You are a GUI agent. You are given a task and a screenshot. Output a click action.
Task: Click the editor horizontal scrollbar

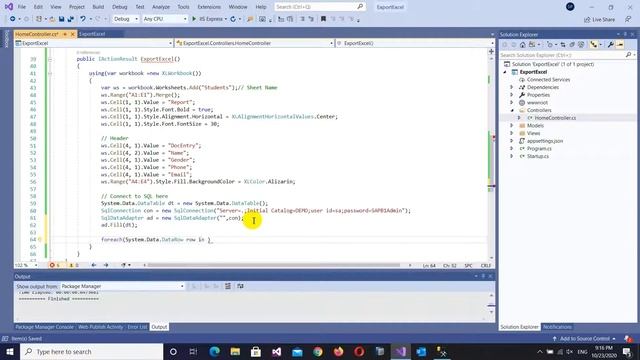273,265
